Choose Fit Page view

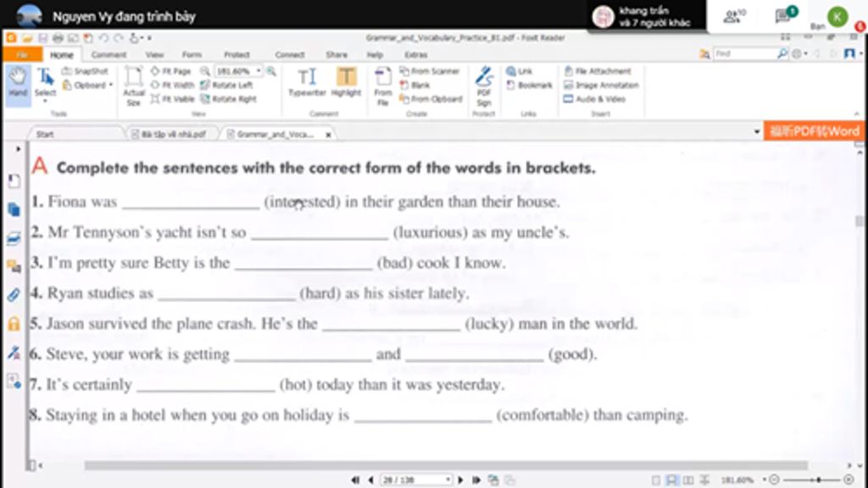[170, 71]
